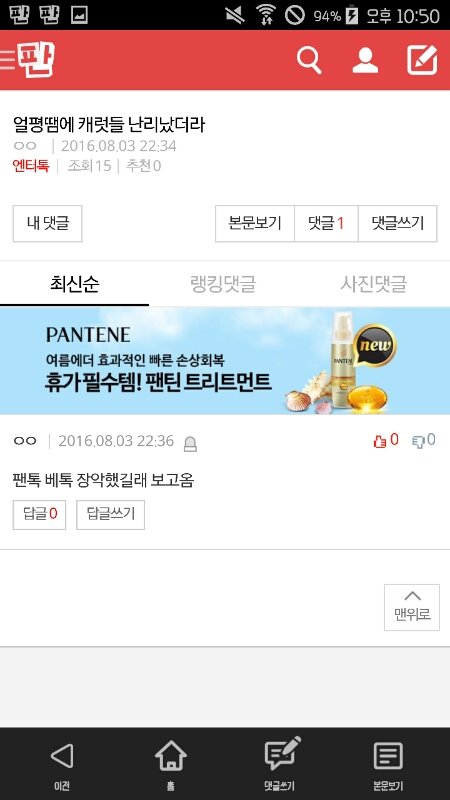Select the 최신순 tab
Viewport: 450px width, 800px height.
click(74, 284)
